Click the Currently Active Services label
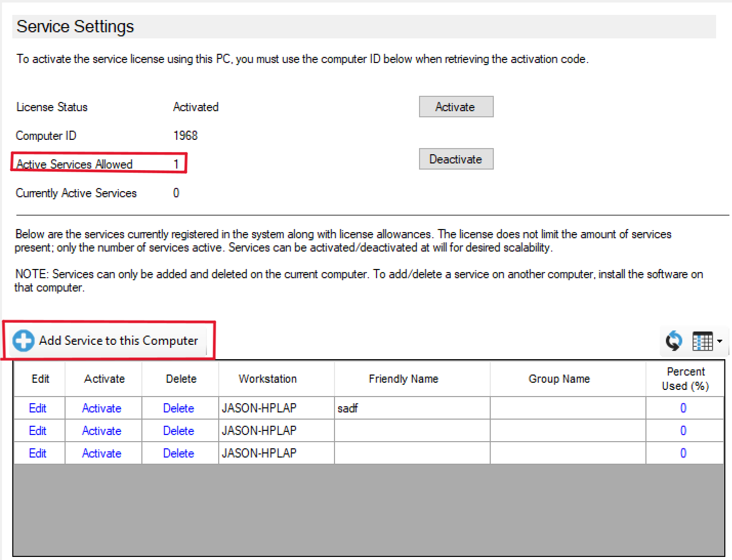 [76, 193]
